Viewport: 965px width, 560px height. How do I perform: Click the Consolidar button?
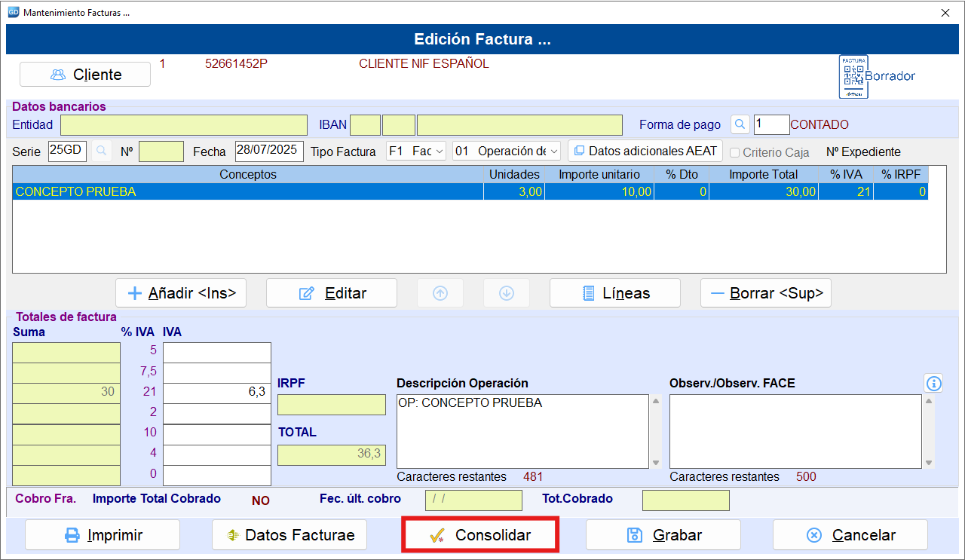pos(480,535)
